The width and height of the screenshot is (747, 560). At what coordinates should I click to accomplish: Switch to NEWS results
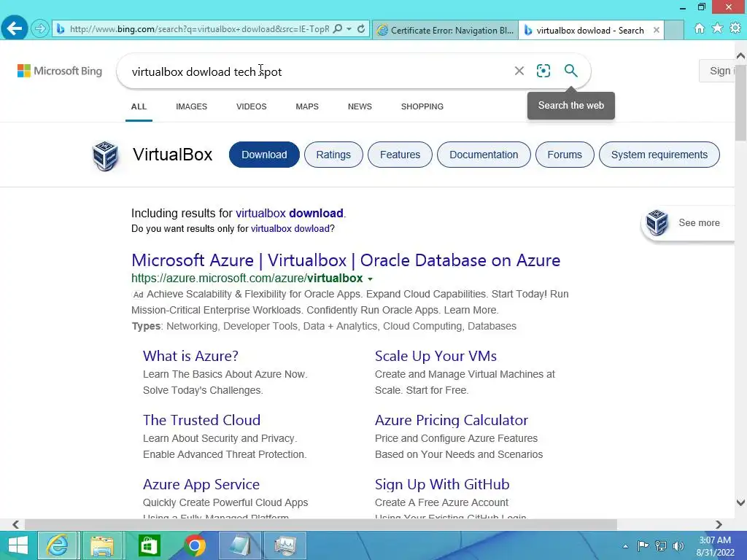click(x=360, y=106)
